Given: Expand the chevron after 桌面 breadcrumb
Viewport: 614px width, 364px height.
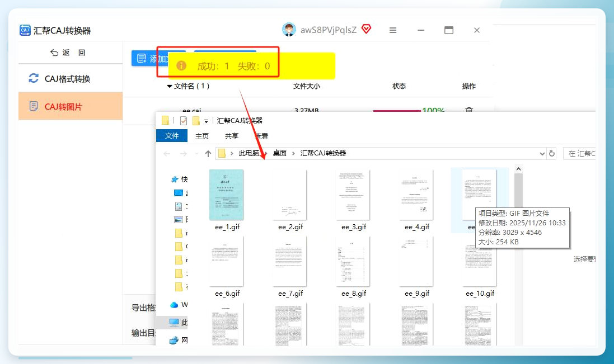Looking at the screenshot, I should pos(293,153).
